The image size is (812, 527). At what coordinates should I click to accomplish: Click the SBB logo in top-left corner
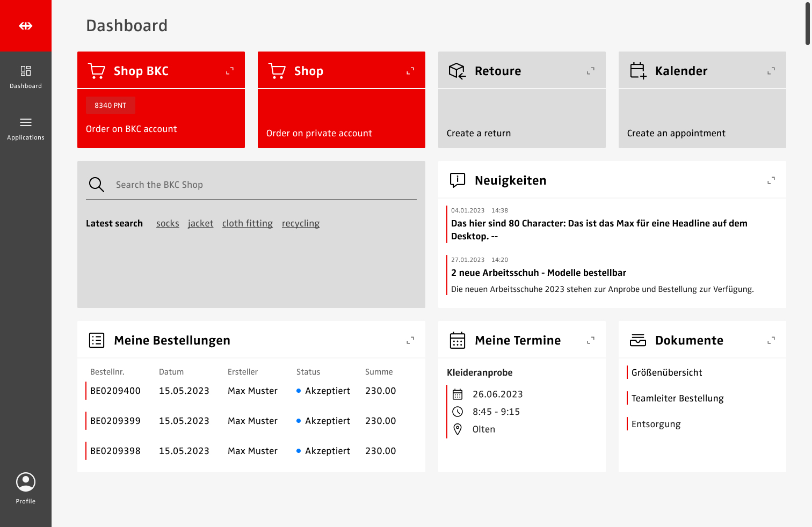(26, 26)
